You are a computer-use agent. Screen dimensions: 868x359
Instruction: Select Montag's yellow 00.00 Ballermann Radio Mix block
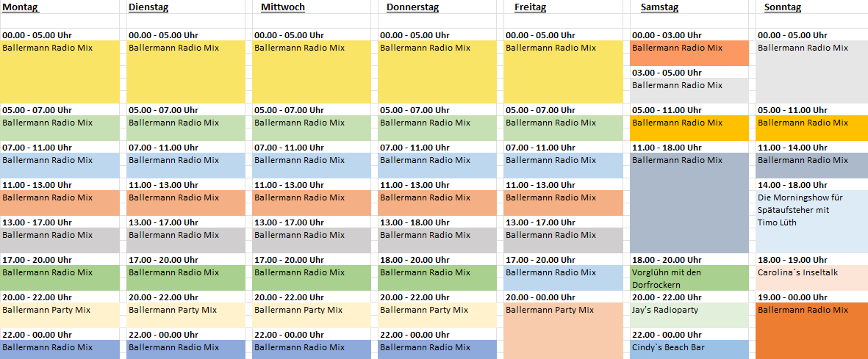(x=60, y=72)
